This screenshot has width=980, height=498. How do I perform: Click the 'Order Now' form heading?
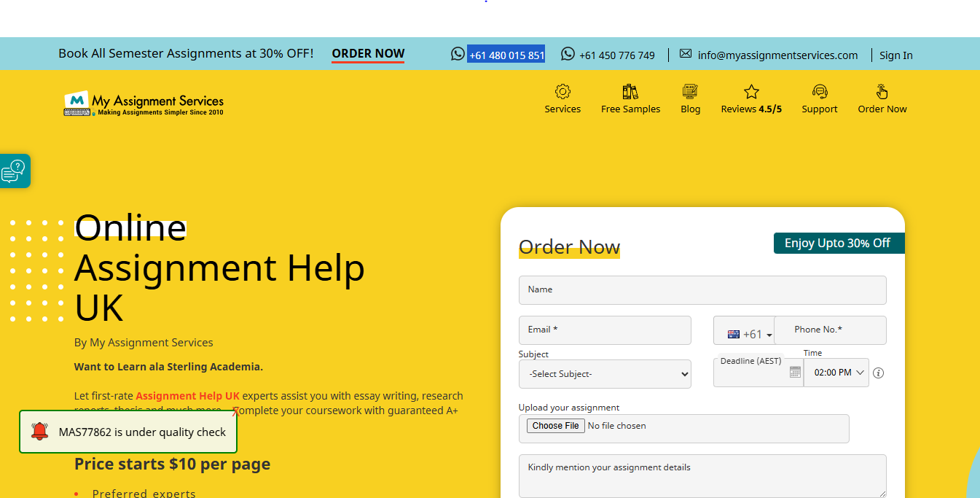(569, 247)
